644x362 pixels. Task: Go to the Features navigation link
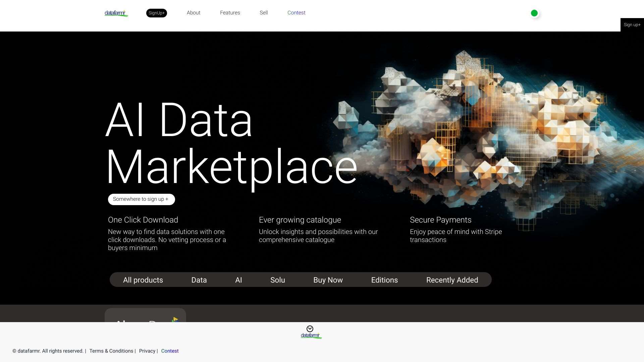point(230,13)
